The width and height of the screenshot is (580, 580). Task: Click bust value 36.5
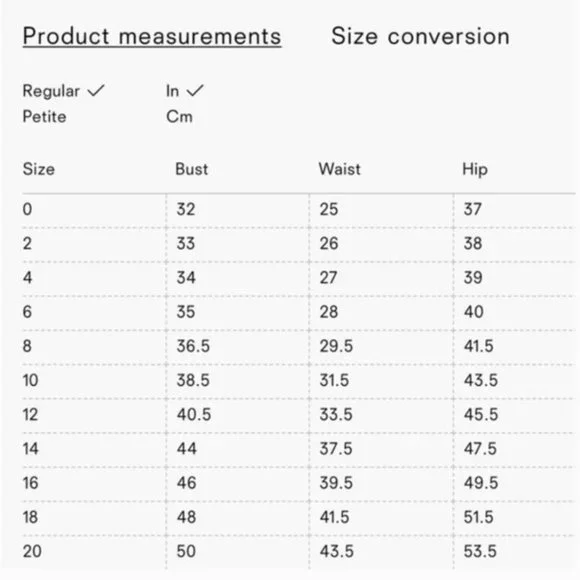coord(193,347)
